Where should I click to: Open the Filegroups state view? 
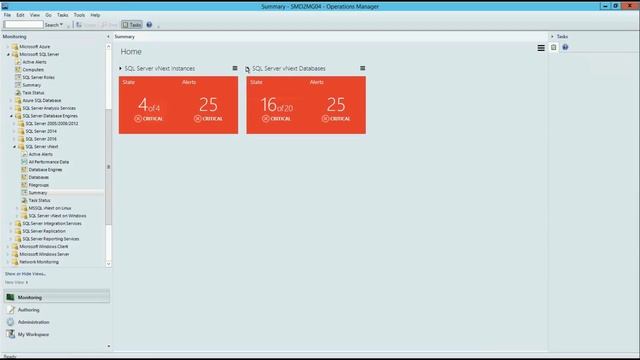pyautogui.click(x=38, y=185)
